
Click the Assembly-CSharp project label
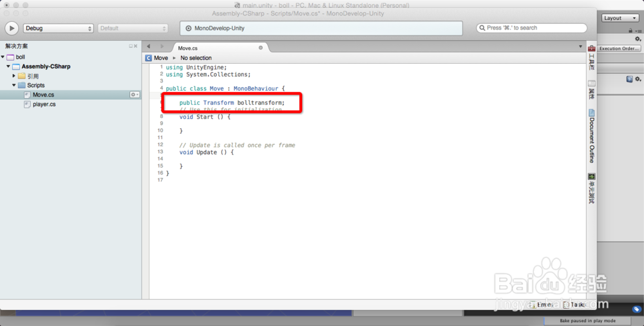[x=46, y=66]
